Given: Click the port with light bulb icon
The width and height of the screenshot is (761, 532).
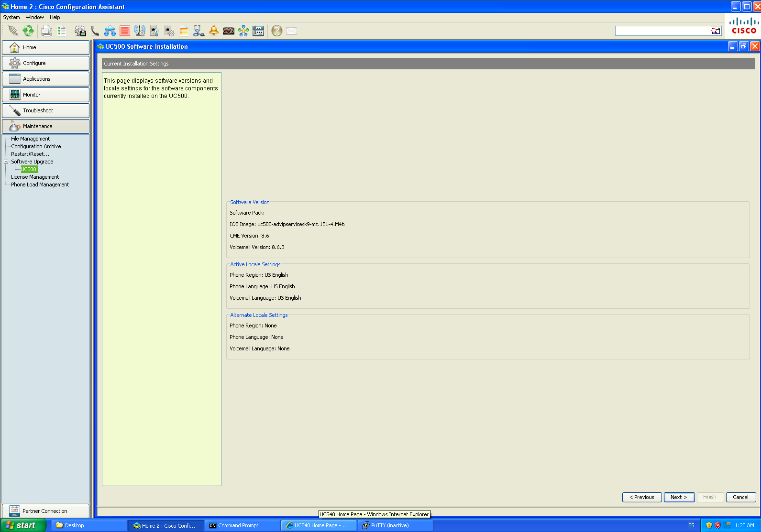Looking at the screenshot, I should tap(154, 31).
